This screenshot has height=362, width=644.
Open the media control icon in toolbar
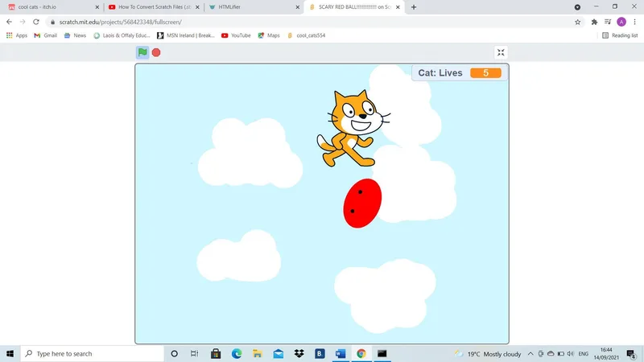[608, 23]
